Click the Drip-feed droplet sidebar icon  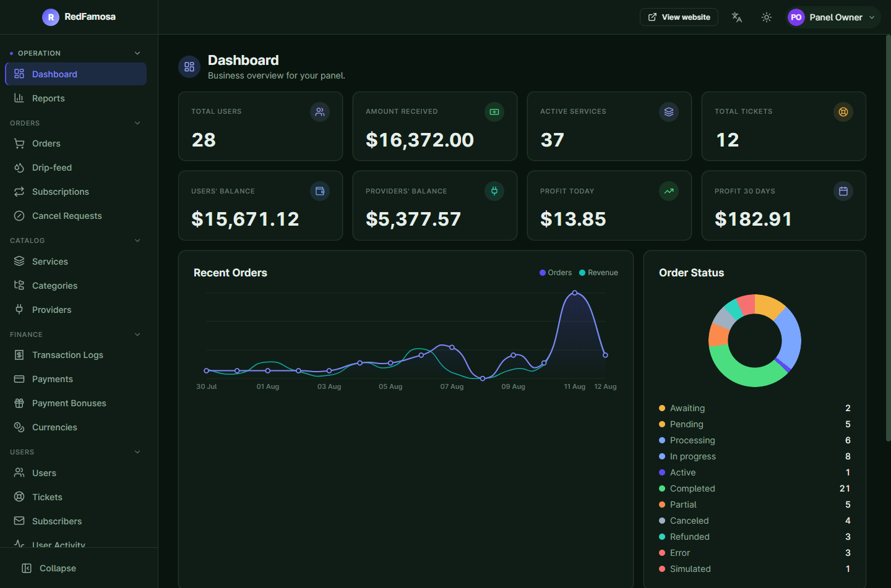pyautogui.click(x=19, y=168)
